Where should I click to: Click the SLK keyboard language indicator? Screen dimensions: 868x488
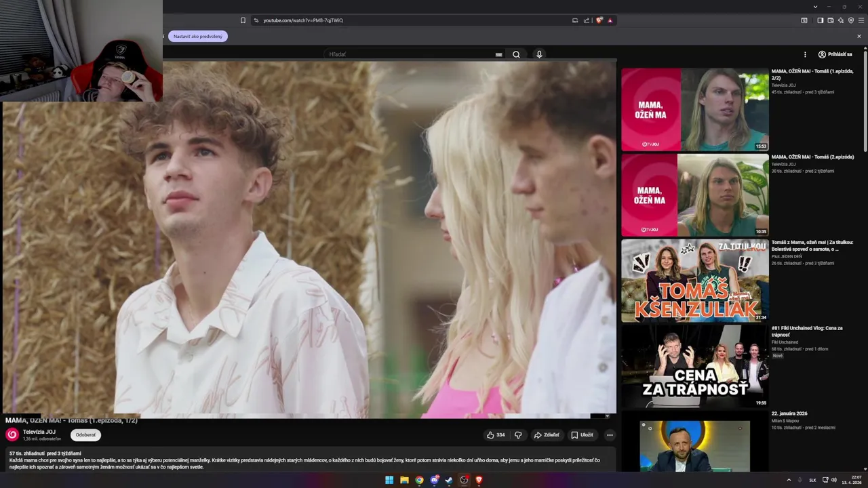[812, 480]
